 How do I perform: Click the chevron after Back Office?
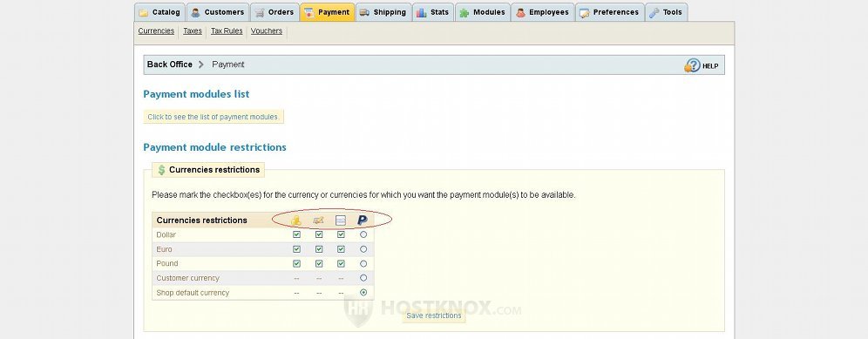(201, 64)
